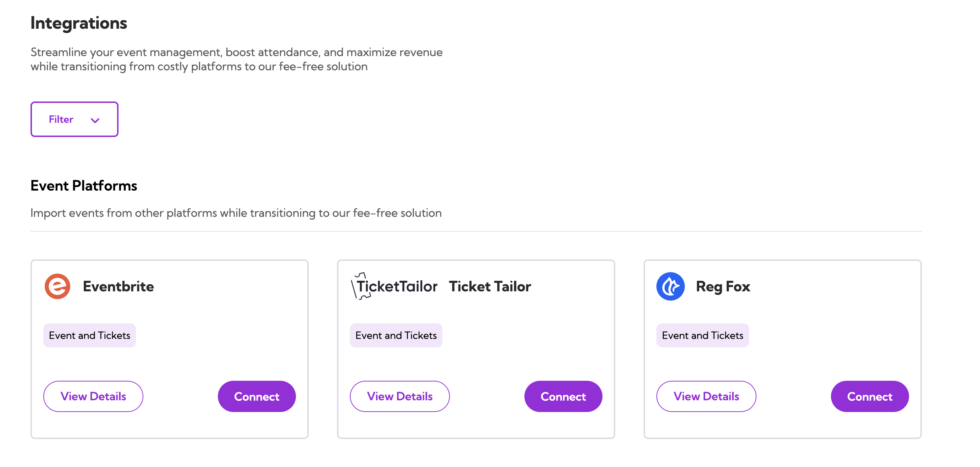This screenshot has width=980, height=467.
Task: Click View Details on the Eventbrite card
Action: pos(93,396)
